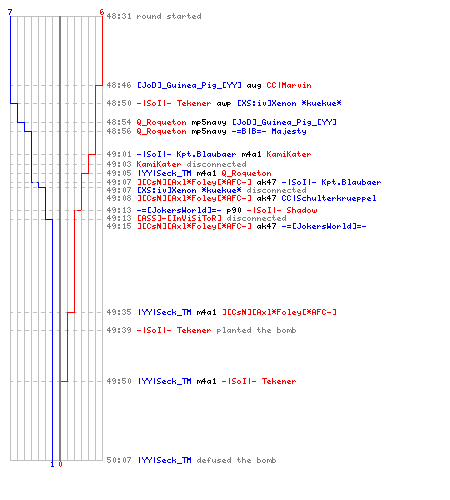450x500 pixels.
Task: Click the blue final count 1 at bottom
Action: (52, 464)
